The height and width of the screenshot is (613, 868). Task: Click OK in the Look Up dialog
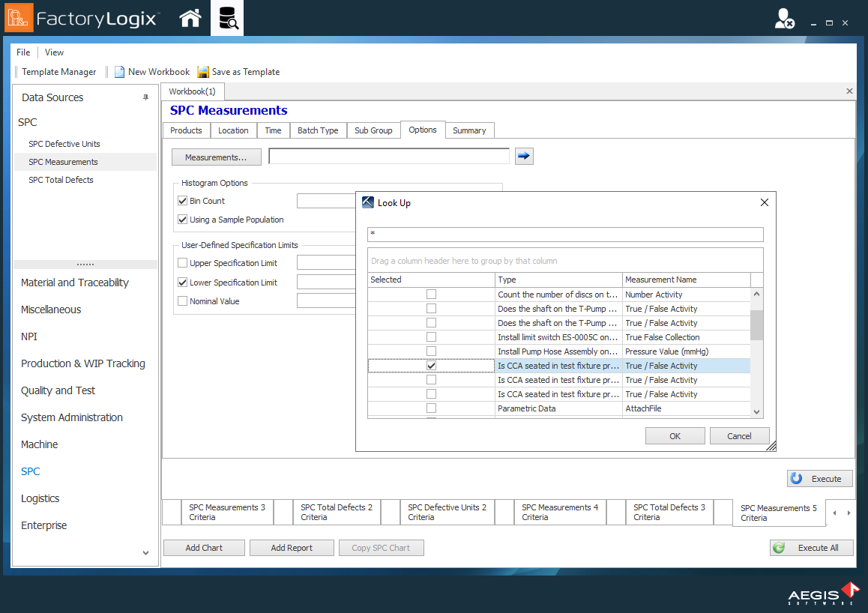coord(674,435)
